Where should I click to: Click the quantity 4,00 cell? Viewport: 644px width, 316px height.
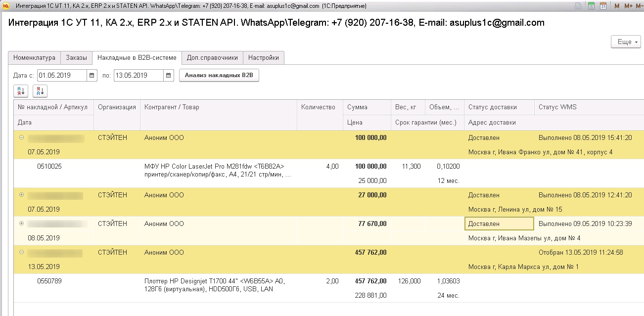click(x=332, y=167)
